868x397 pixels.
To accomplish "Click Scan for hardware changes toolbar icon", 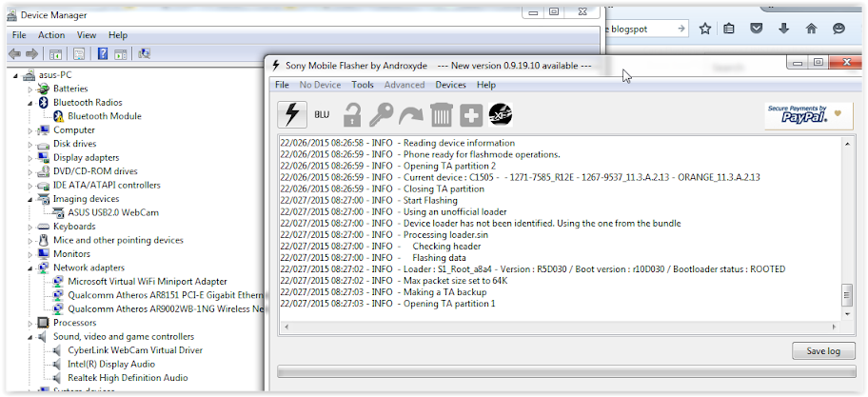I will point(145,53).
